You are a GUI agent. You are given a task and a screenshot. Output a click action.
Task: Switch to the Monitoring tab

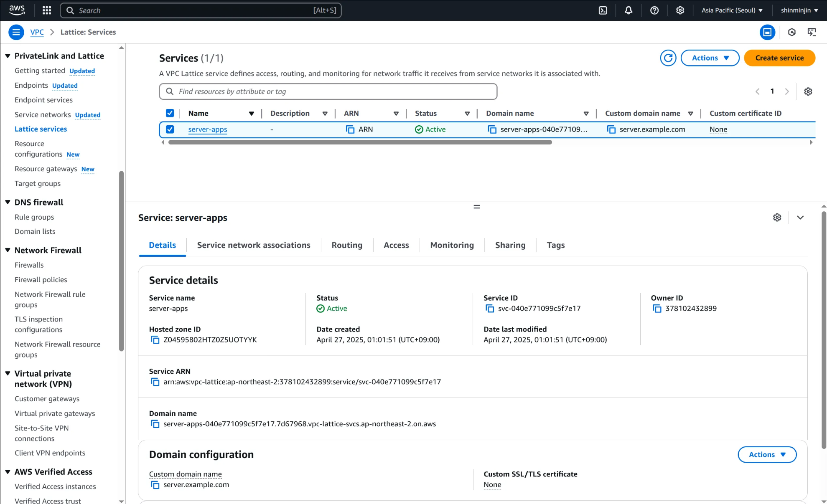click(452, 245)
